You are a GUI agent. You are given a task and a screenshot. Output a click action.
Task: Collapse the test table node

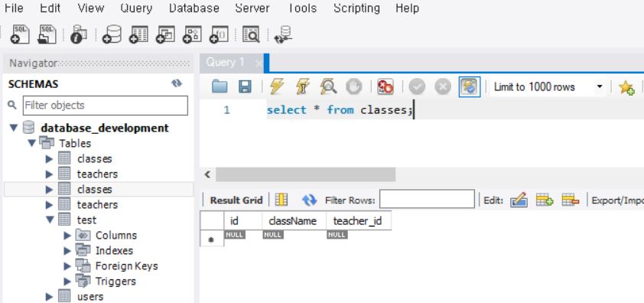[50, 220]
